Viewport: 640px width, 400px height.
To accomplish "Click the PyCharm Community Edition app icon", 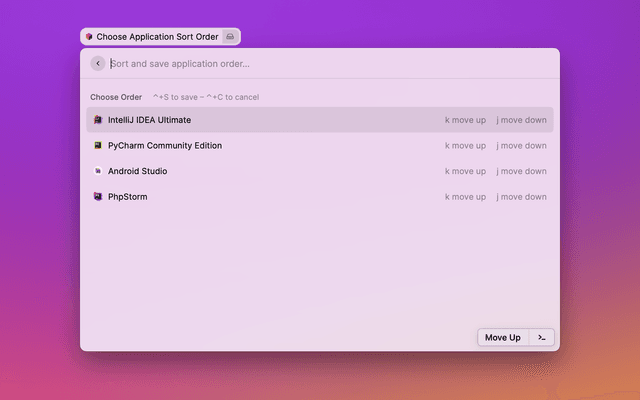I will tap(98, 146).
